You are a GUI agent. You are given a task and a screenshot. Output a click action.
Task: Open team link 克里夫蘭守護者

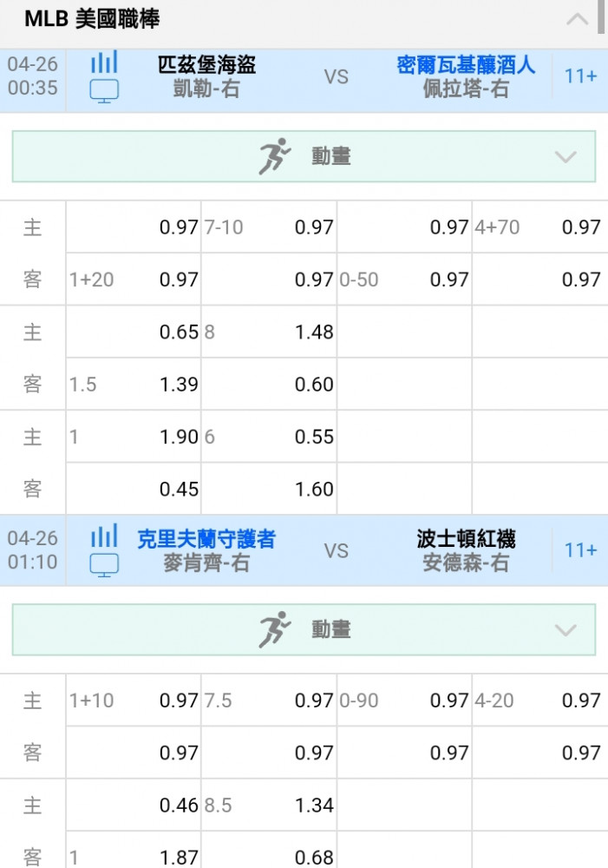point(206,539)
